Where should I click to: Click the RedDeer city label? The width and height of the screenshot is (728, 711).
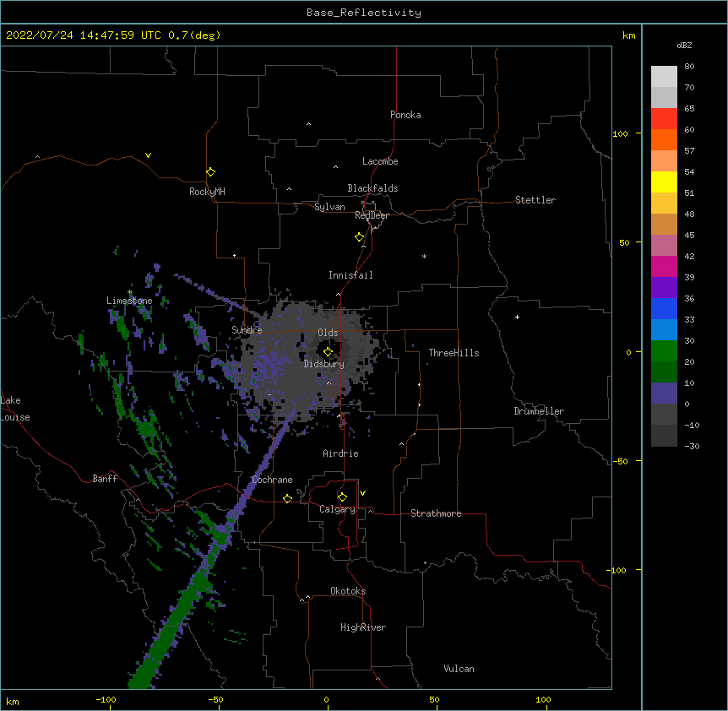click(372, 215)
